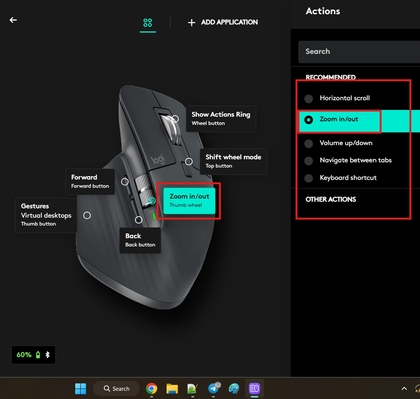Click wheel button hotspot on mouse
Image resolution: width=420 pixels, height=399 pixels.
175,119
